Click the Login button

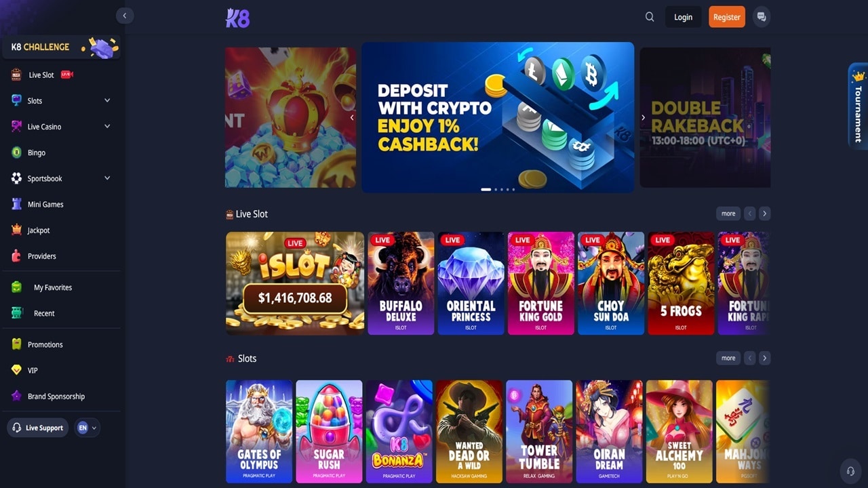(684, 17)
